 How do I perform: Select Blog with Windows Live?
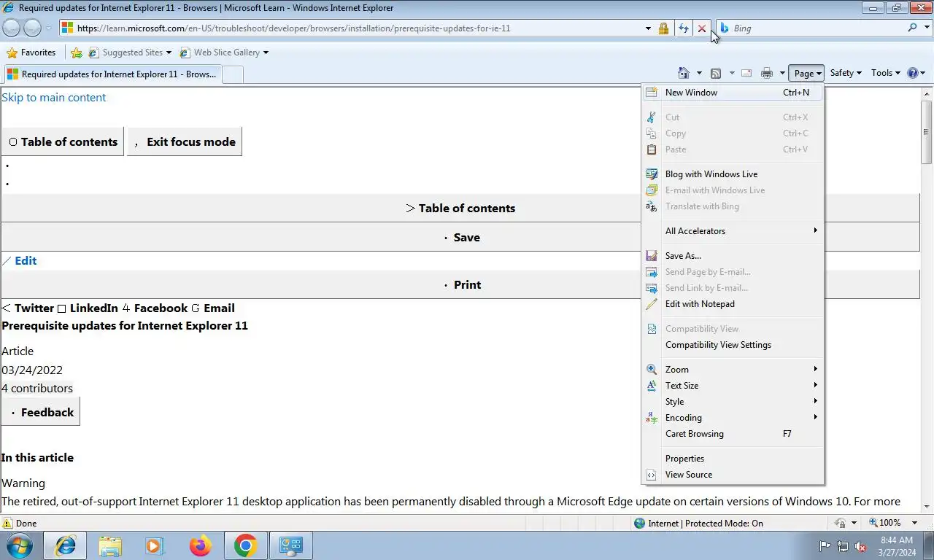(x=733, y=174)
